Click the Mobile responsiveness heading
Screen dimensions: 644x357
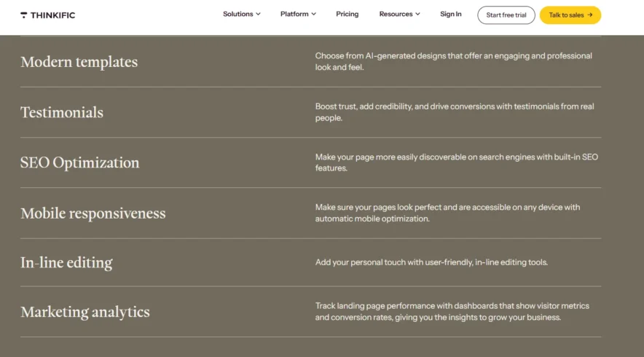pyautogui.click(x=93, y=213)
